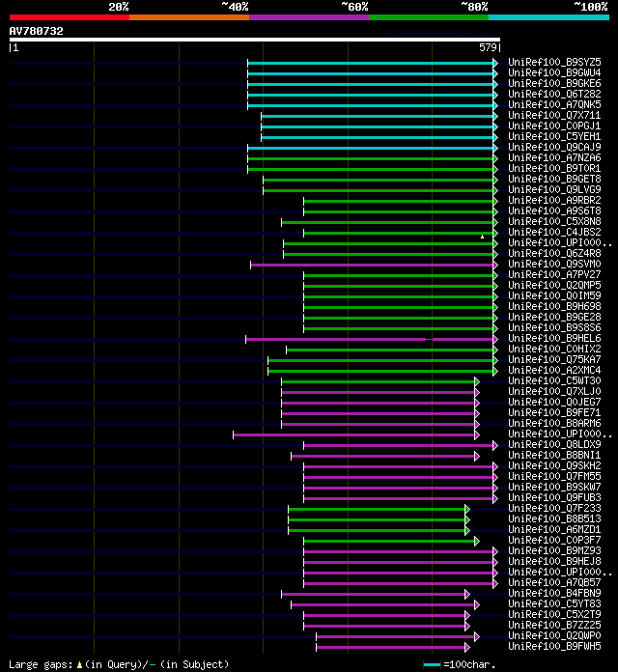The width and height of the screenshot is (618, 672).
Task: Select the UniRef100_B9T0R1 label
Action: [554, 168]
